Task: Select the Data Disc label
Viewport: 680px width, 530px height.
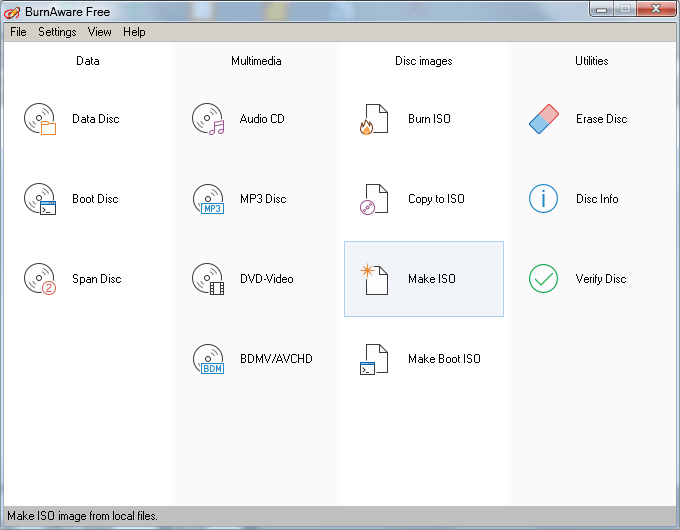Action: (95, 119)
